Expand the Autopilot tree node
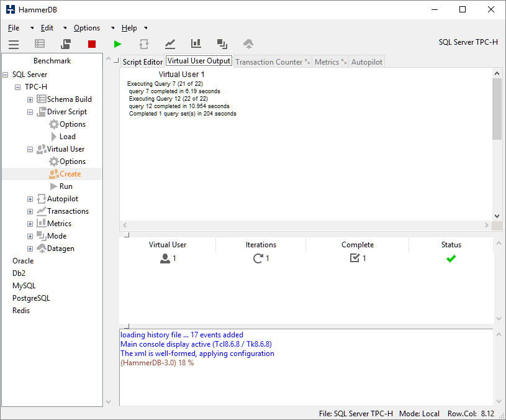Image resolution: width=506 pixels, height=420 pixels. pyautogui.click(x=30, y=199)
